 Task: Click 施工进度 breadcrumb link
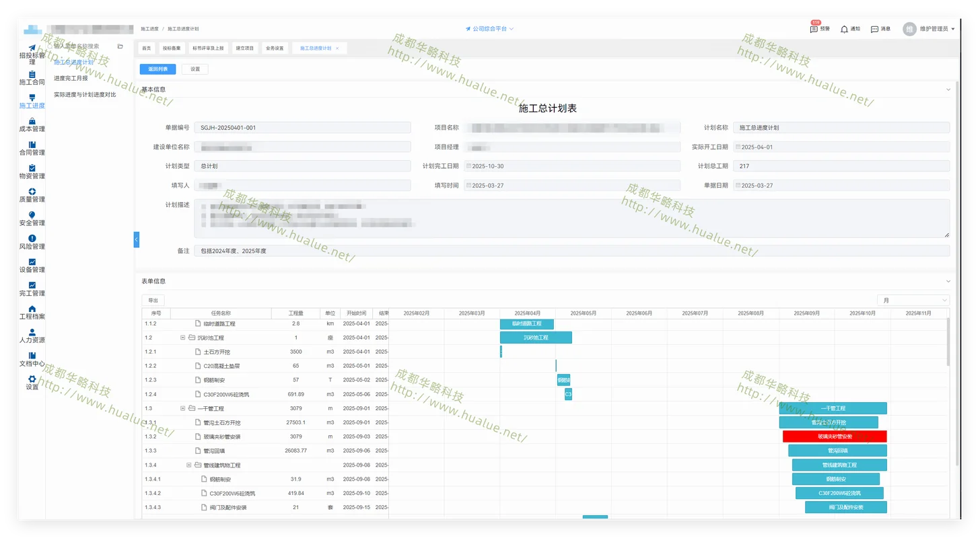coord(149,29)
